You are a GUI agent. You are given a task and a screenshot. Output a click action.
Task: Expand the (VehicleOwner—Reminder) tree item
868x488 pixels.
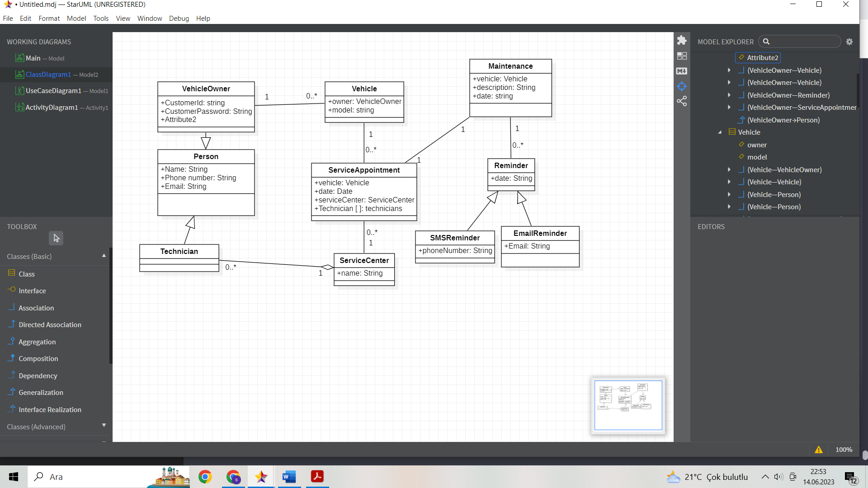pyautogui.click(x=729, y=95)
